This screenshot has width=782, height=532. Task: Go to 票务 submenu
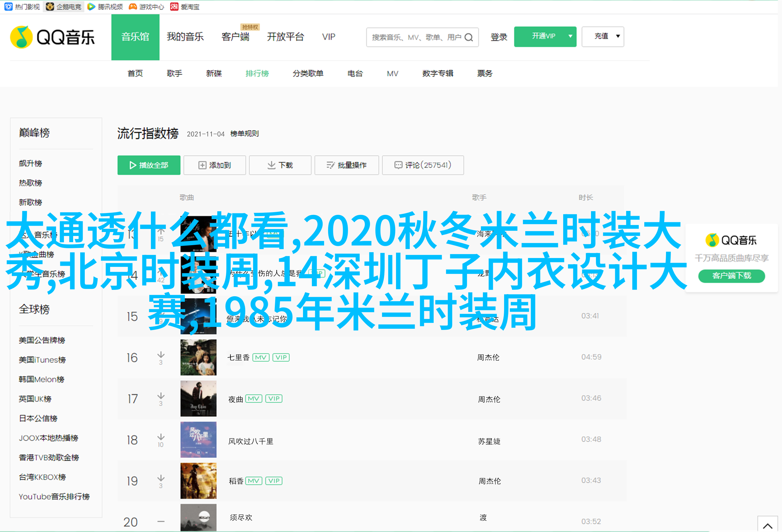485,73
